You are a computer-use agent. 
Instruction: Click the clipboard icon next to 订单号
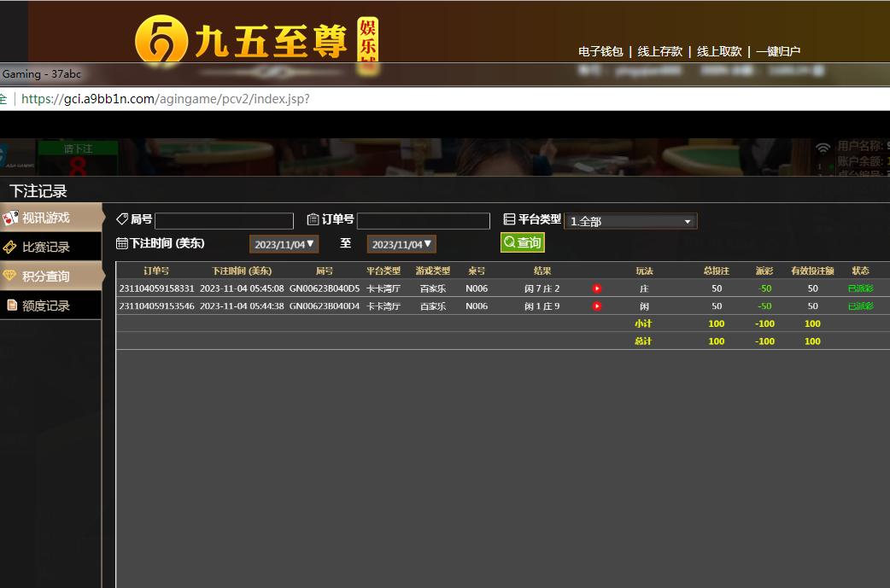tap(313, 219)
